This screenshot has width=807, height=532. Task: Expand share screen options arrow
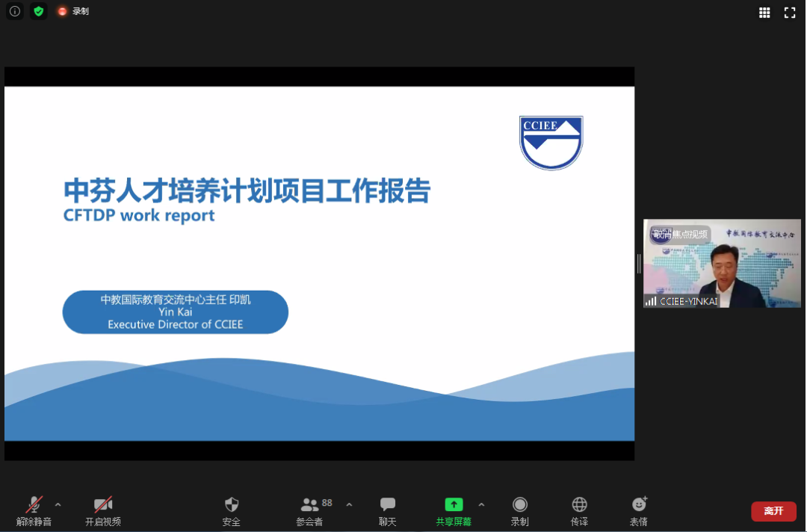481,505
